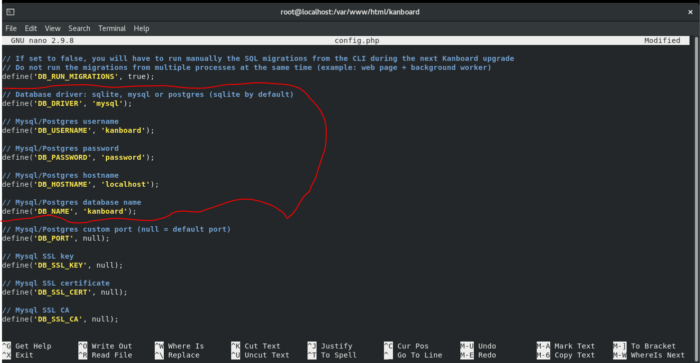Viewport: 700px width, 363px height.
Task: Click the DB_SSL_CA define line
Action: [60, 319]
